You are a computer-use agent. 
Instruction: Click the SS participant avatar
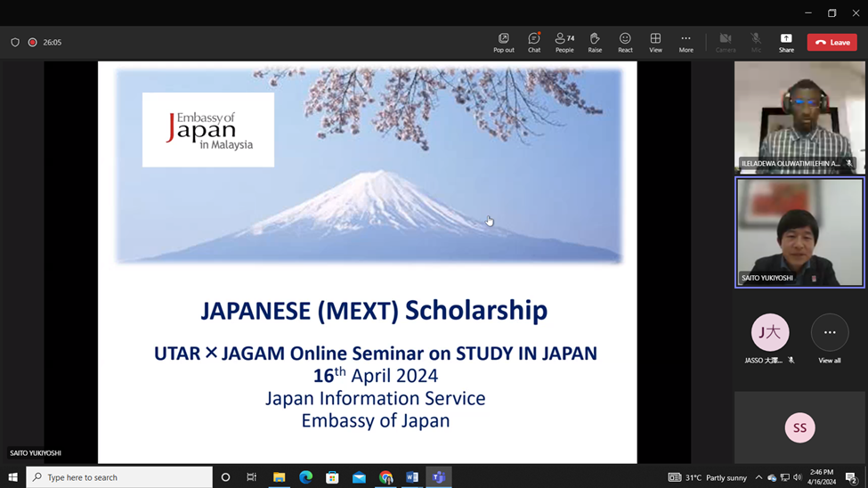tap(800, 427)
